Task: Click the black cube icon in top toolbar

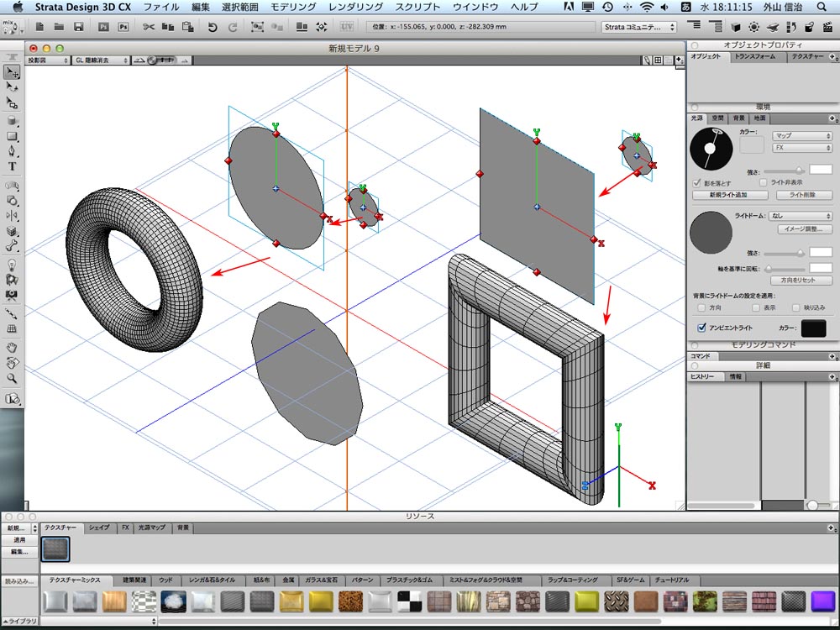Action: (x=736, y=26)
